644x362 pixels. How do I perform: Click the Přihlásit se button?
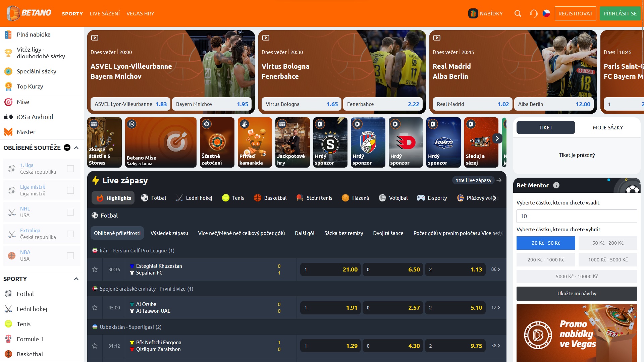point(620,13)
